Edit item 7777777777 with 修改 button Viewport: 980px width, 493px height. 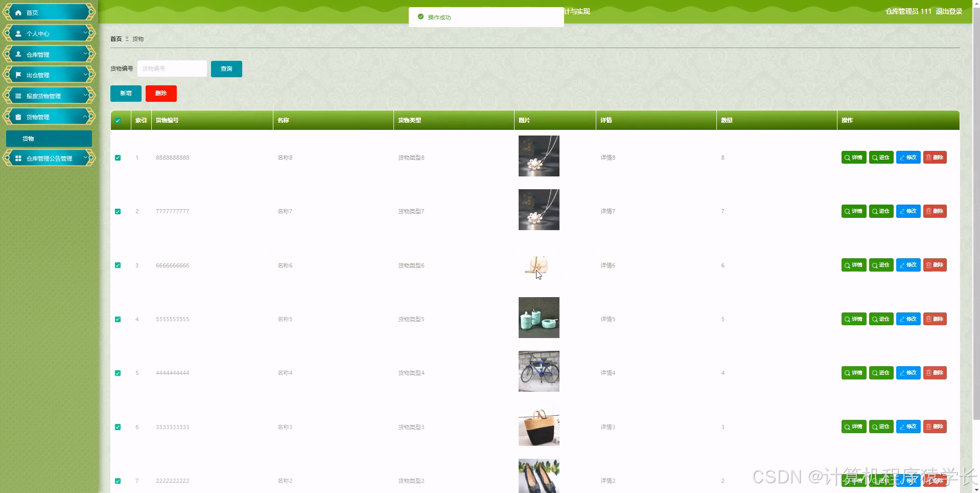[908, 211]
